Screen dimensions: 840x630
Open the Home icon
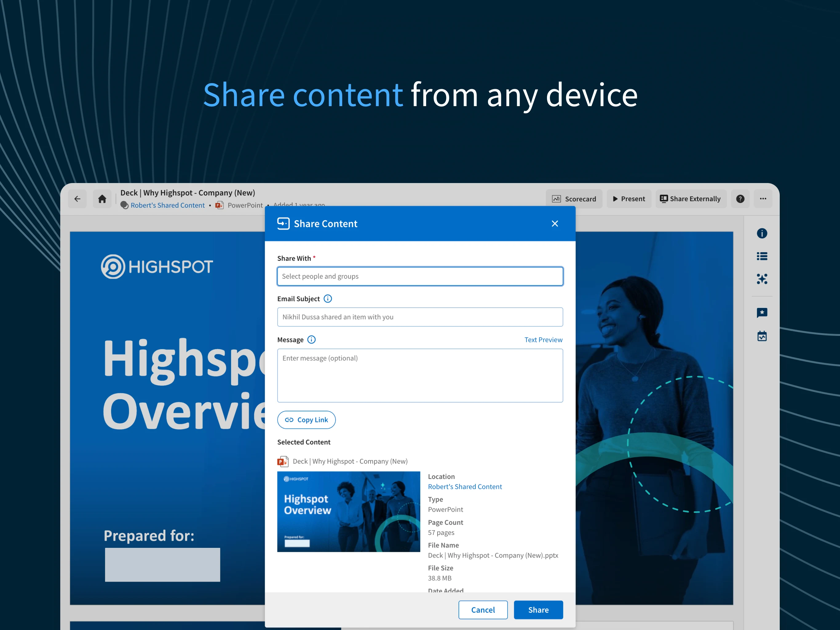tap(102, 199)
